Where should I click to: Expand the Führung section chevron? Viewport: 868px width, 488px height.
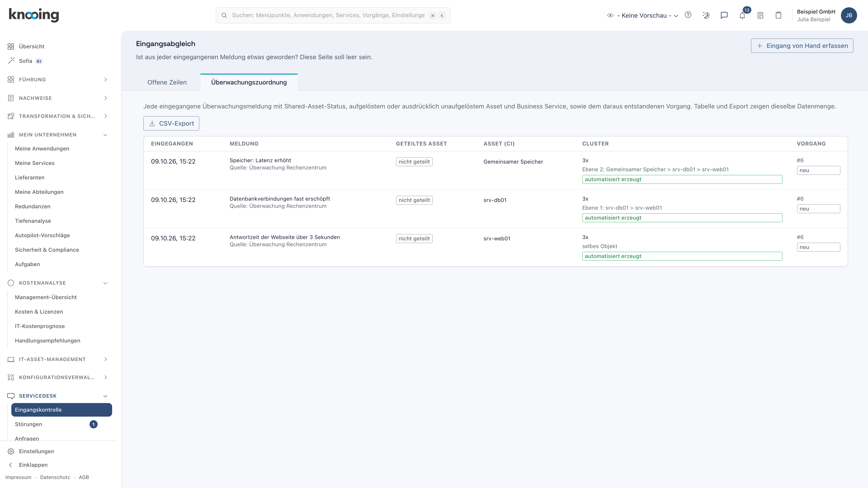106,80
